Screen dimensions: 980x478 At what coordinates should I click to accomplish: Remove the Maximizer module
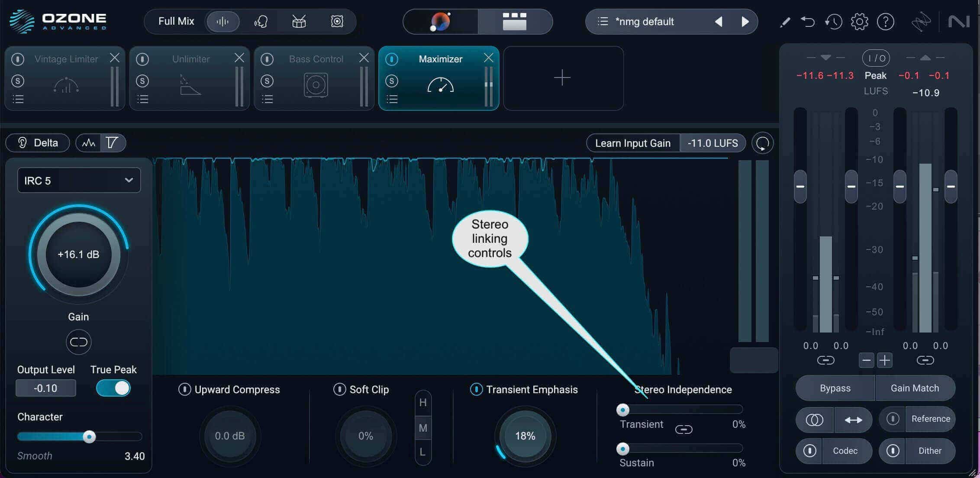(489, 58)
